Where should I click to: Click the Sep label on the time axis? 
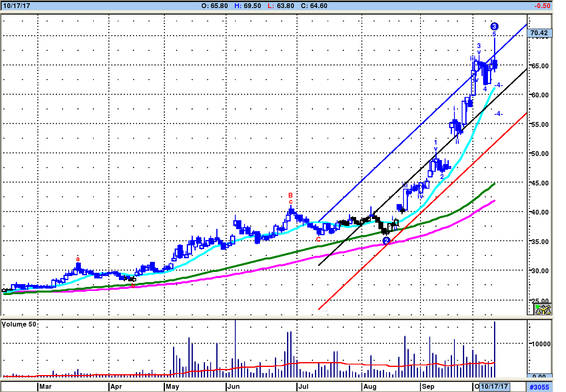click(x=428, y=387)
